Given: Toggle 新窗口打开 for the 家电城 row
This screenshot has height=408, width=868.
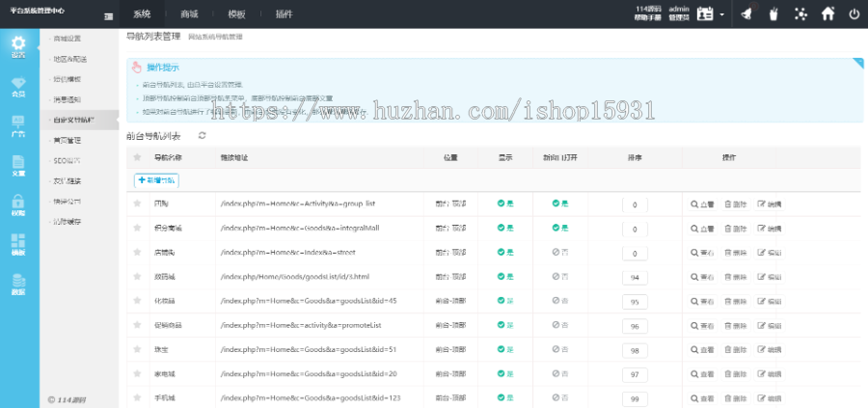Looking at the screenshot, I should click(x=560, y=373).
